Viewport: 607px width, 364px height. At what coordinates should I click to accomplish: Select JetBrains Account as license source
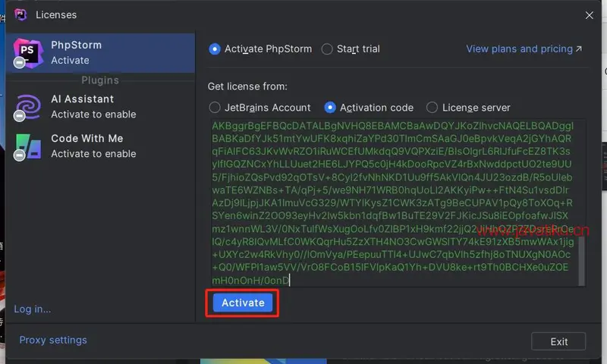215,108
